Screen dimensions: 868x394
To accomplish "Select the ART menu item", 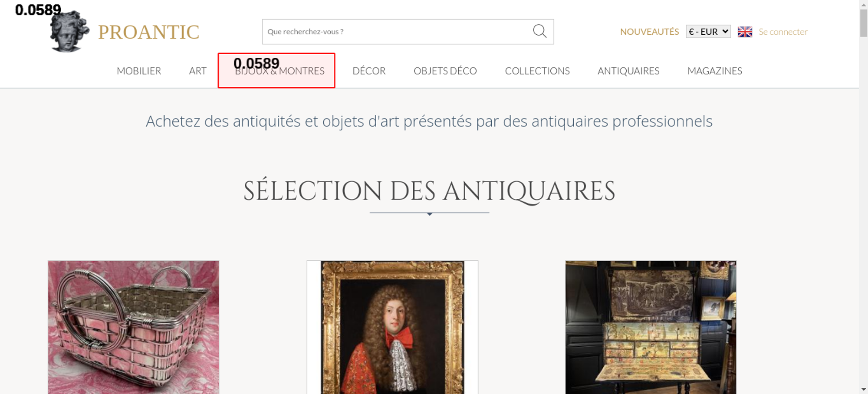I will point(197,71).
